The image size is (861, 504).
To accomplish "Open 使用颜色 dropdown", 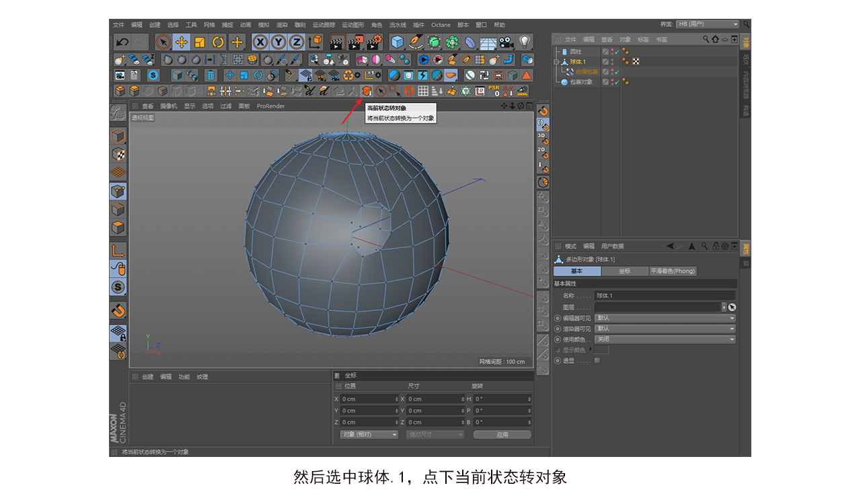I will (665, 339).
